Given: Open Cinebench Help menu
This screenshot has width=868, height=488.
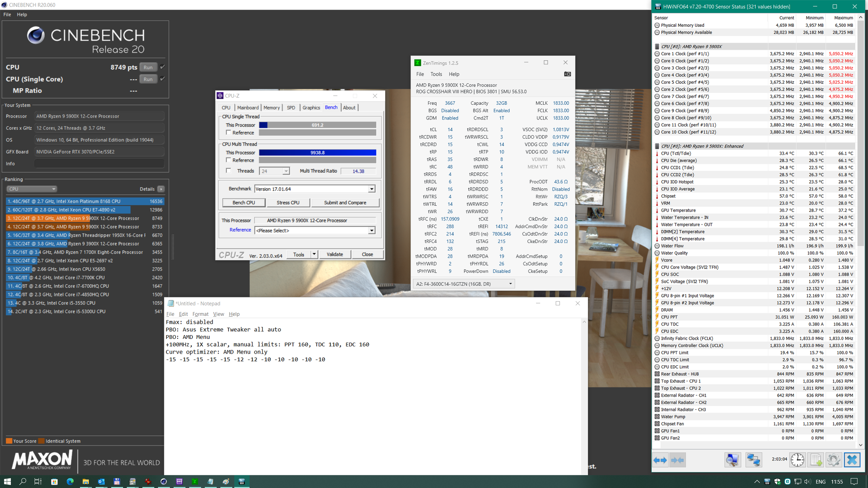Looking at the screenshot, I should (x=22, y=14).
